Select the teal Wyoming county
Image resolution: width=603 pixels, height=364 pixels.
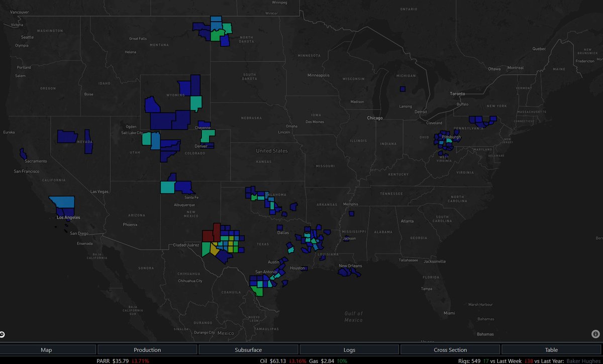click(x=196, y=103)
